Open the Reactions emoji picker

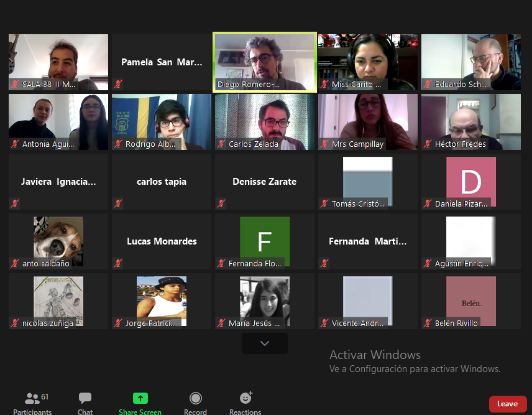point(245,399)
